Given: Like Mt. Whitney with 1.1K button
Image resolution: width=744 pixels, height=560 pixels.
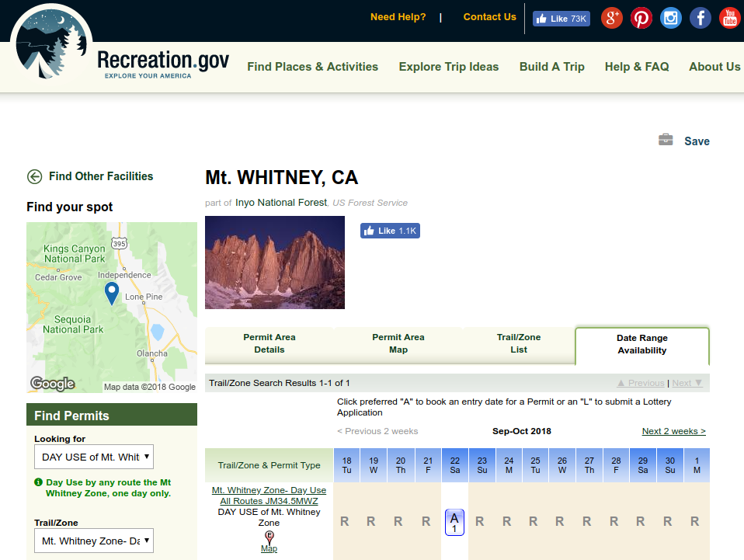Looking at the screenshot, I should [x=390, y=231].
